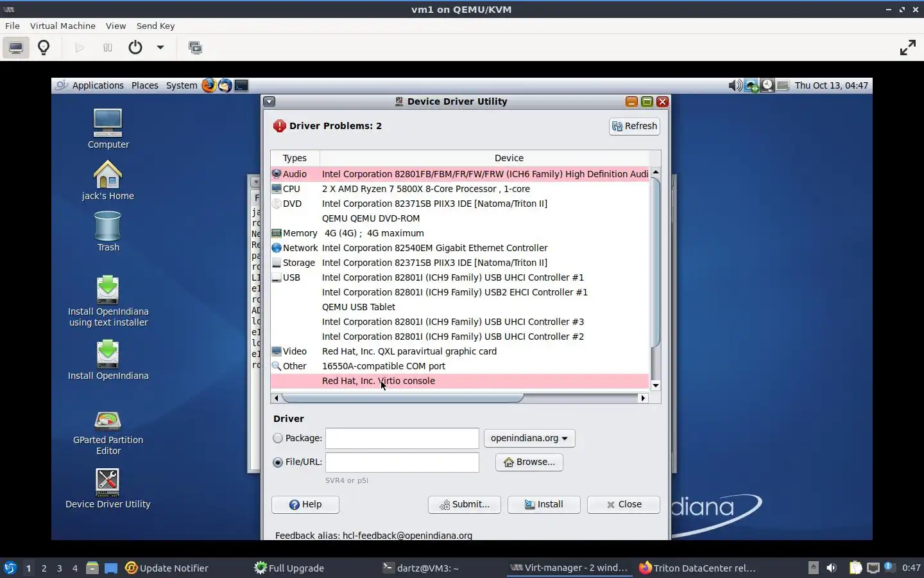This screenshot has height=578, width=924.
Task: Open the View menu
Action: (116, 26)
